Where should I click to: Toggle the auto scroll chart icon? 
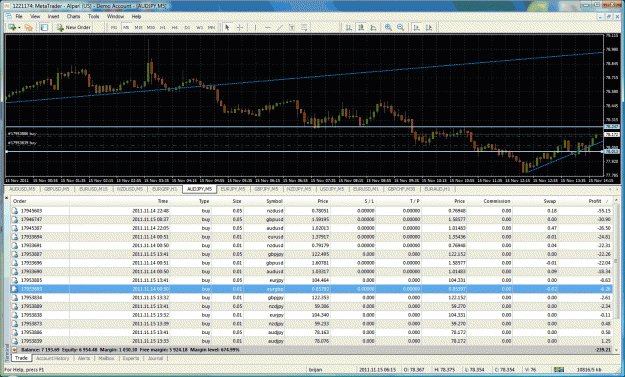pos(417,27)
